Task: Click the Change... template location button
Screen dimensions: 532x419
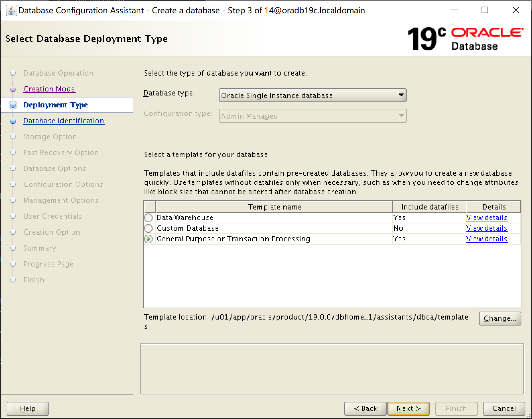Action: pyautogui.click(x=500, y=318)
